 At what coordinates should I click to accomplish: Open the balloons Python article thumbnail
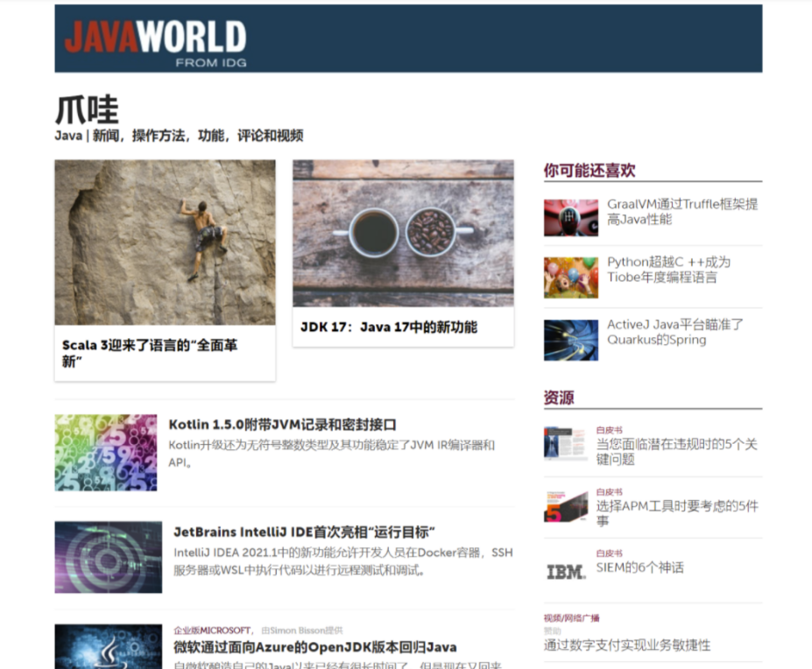[x=571, y=278]
